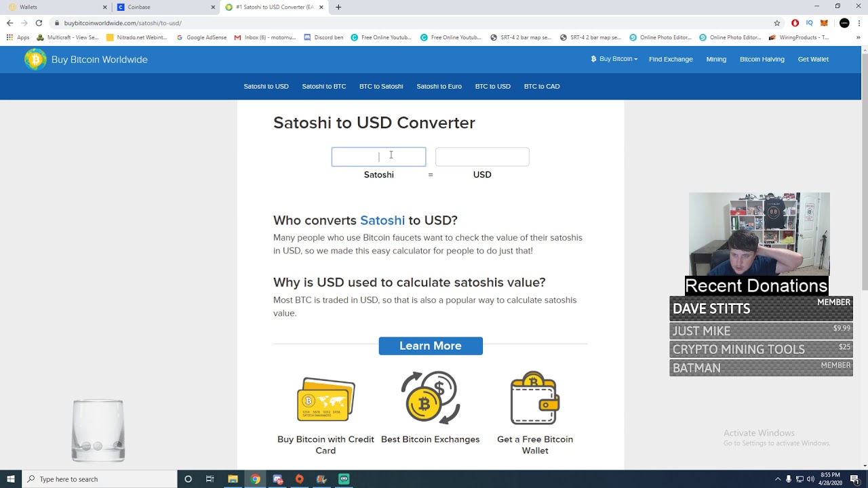Open Discord ben bookmark
The height and width of the screenshot is (488, 868).
pyautogui.click(x=323, y=37)
